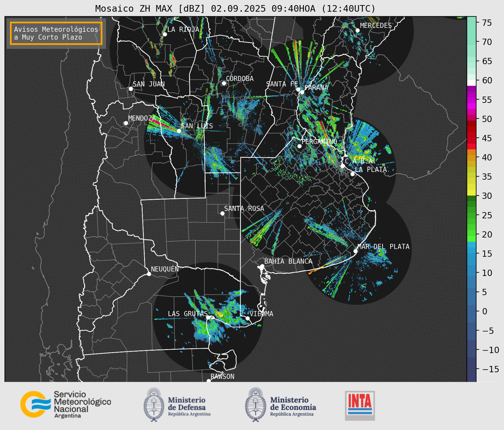Click the INTA logo
The height and width of the screenshot is (430, 504).
pyautogui.click(x=360, y=405)
